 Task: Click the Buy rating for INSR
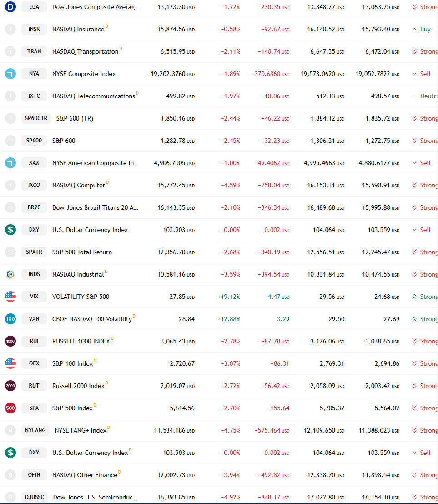[x=421, y=29]
